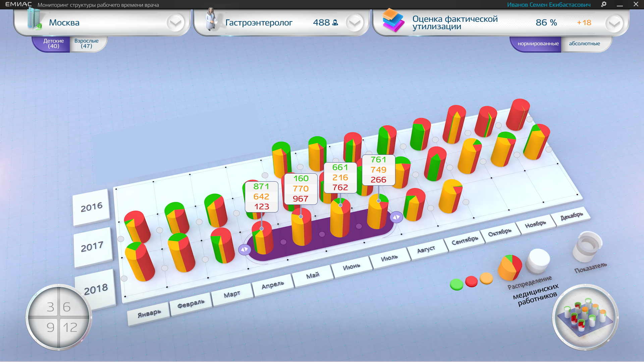Expand the Гастроэнтеролог specialty dropdown
The image size is (644, 362).
354,23
